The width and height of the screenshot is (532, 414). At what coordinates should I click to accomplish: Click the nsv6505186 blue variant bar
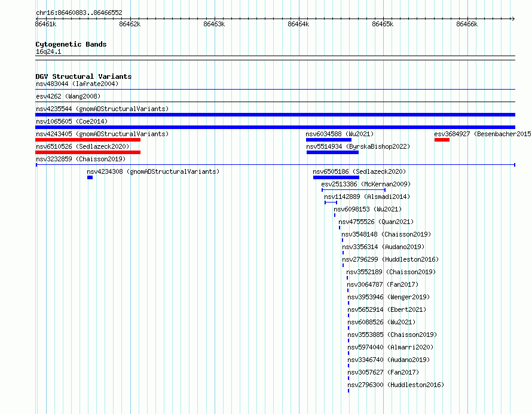336,177
